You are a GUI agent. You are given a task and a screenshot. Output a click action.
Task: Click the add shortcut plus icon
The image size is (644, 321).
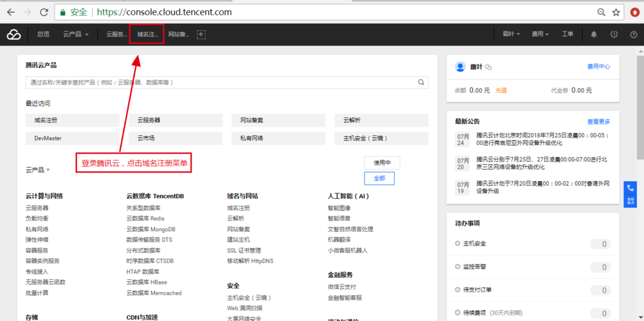tap(201, 35)
